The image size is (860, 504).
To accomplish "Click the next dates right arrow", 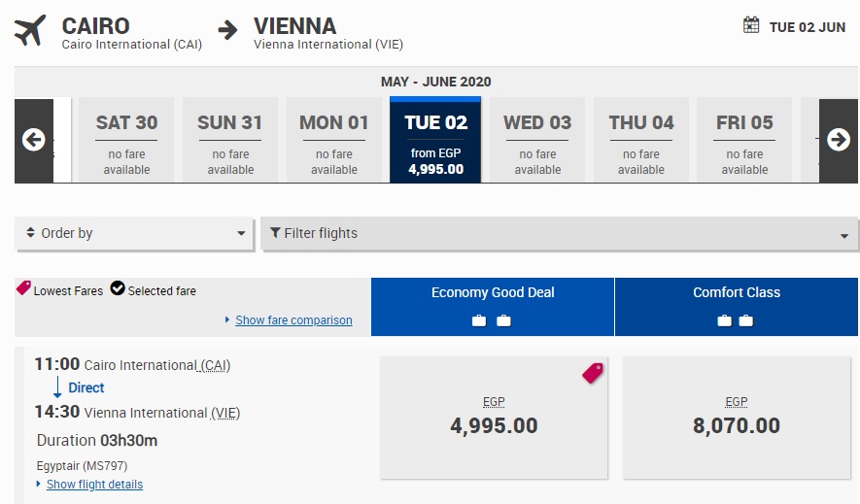I will click(x=838, y=140).
